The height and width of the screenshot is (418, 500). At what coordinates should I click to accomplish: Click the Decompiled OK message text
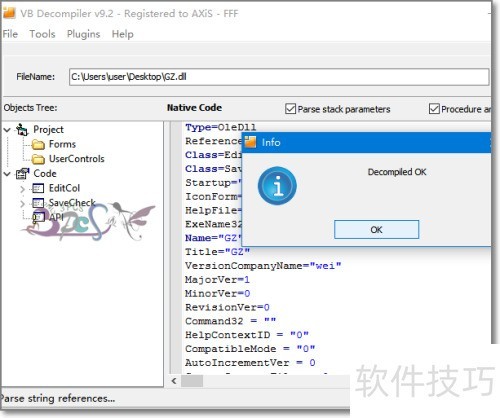[x=397, y=172]
